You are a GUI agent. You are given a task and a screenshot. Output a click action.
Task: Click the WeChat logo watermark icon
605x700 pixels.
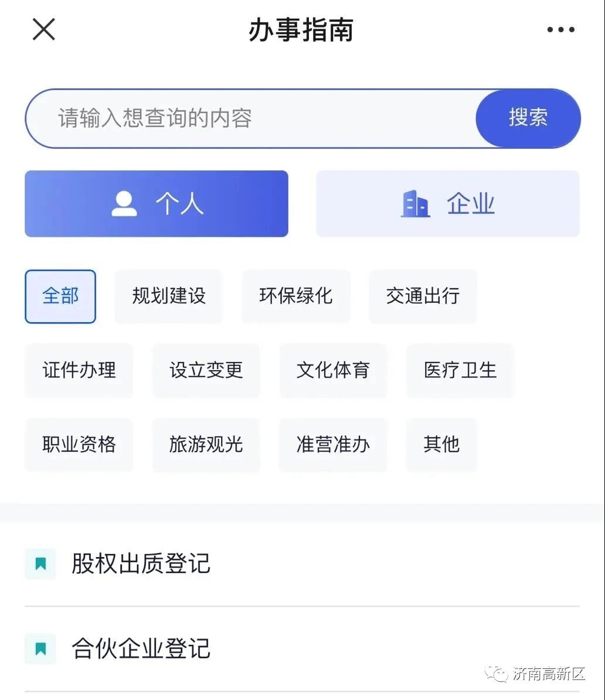click(x=497, y=673)
